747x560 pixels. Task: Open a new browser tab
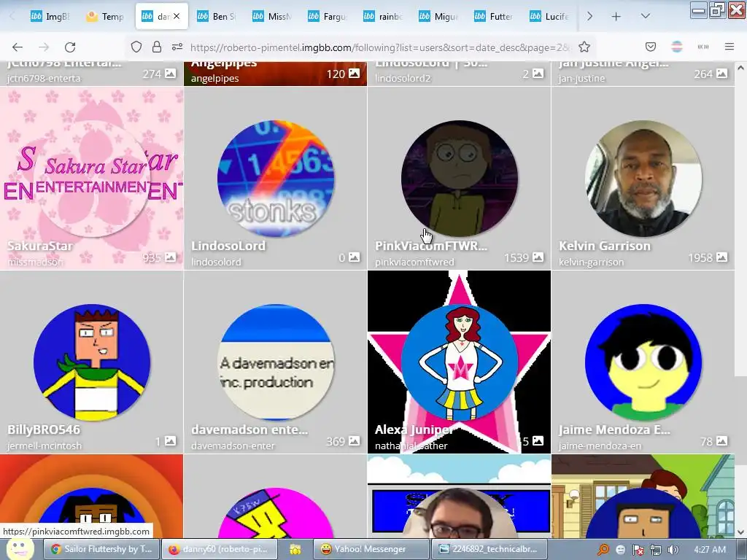(x=616, y=16)
